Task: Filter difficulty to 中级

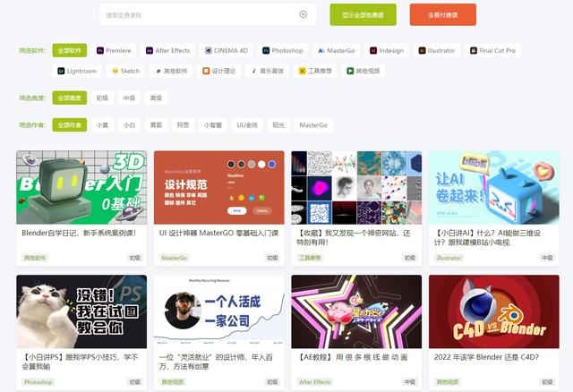Action: (129, 98)
